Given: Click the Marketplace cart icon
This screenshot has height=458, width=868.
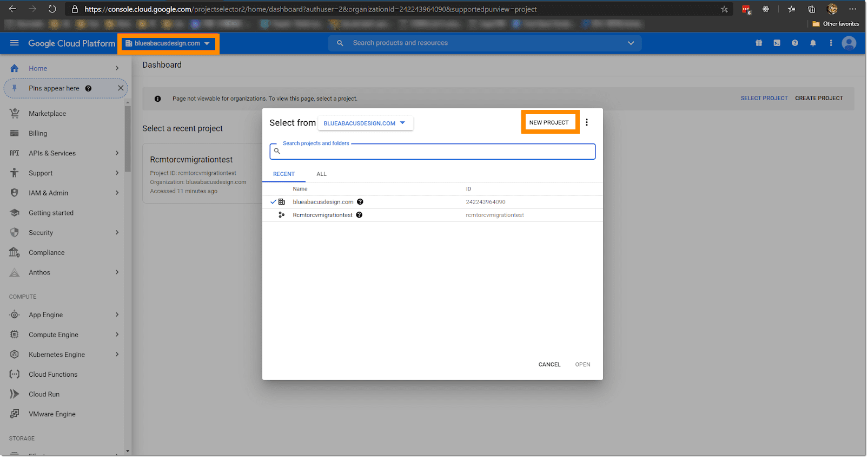Looking at the screenshot, I should coord(15,113).
